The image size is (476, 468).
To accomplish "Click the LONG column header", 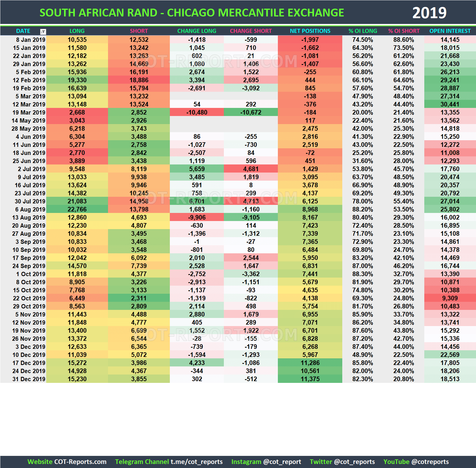I will point(77,31).
